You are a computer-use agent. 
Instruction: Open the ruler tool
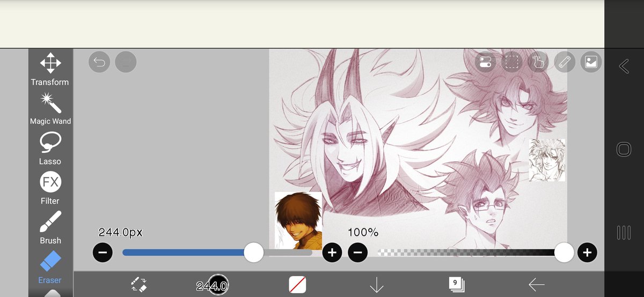click(565, 62)
